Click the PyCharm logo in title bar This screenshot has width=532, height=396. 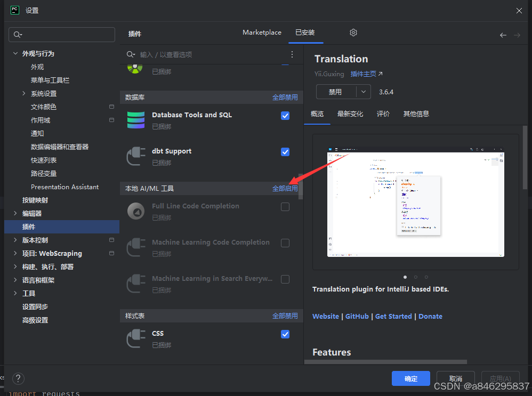pyautogui.click(x=15, y=10)
